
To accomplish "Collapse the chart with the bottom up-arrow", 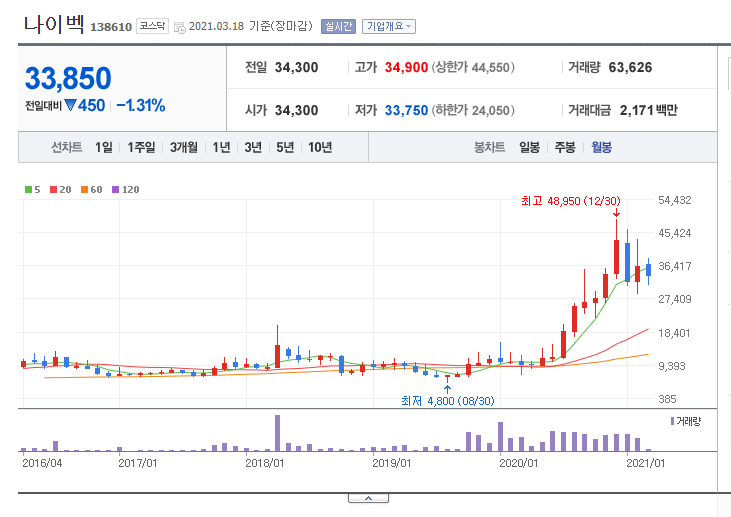I will (368, 498).
